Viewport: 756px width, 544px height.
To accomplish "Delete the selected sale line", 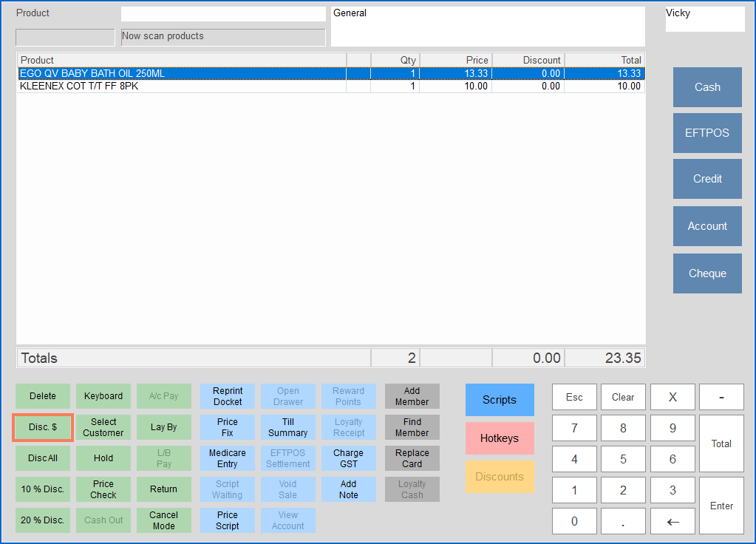I will coord(43,396).
